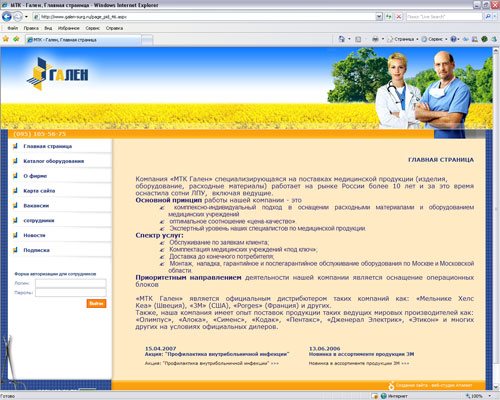Open Favorites Center star icon
This screenshot has width=500, height=400.
pos(6,39)
